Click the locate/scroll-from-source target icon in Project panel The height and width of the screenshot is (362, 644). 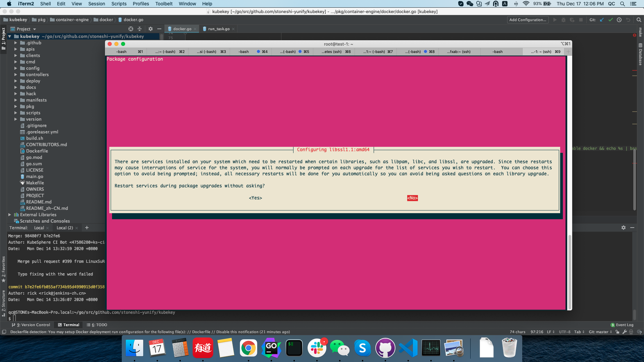(x=131, y=29)
